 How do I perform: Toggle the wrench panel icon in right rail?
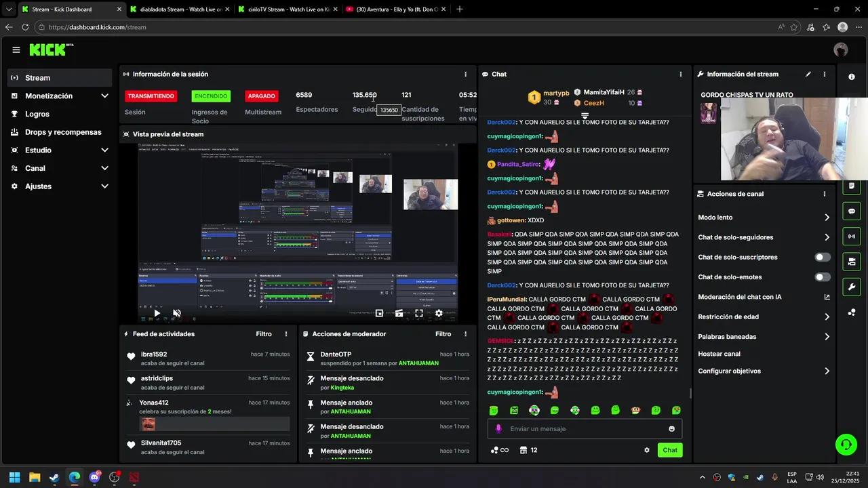(x=852, y=287)
